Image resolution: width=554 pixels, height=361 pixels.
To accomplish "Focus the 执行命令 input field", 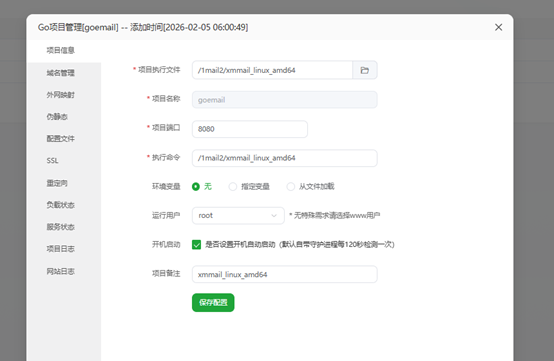I will 285,158.
